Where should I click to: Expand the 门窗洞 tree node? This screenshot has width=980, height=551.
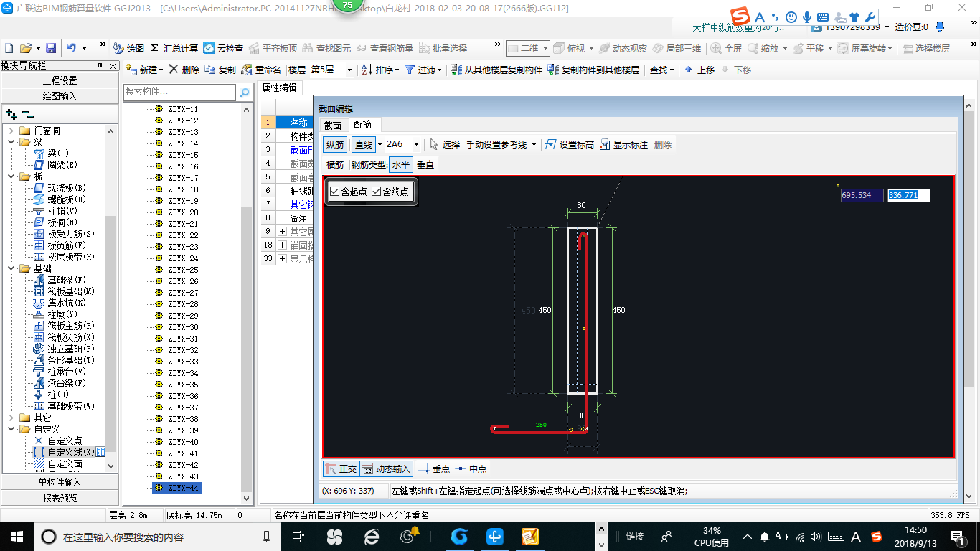11,131
